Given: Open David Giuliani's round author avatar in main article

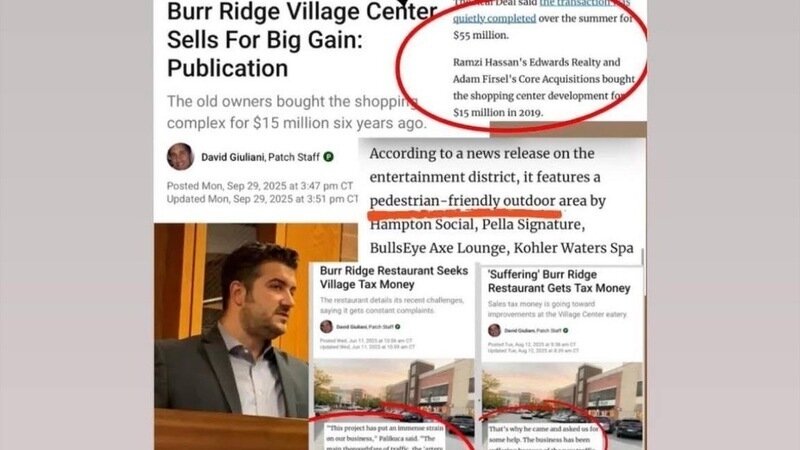Looking at the screenshot, I should click(180, 156).
